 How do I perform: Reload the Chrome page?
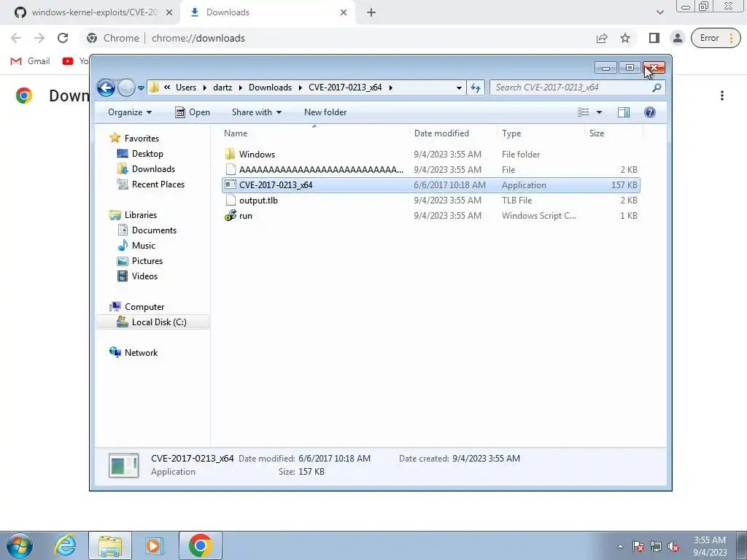(63, 38)
